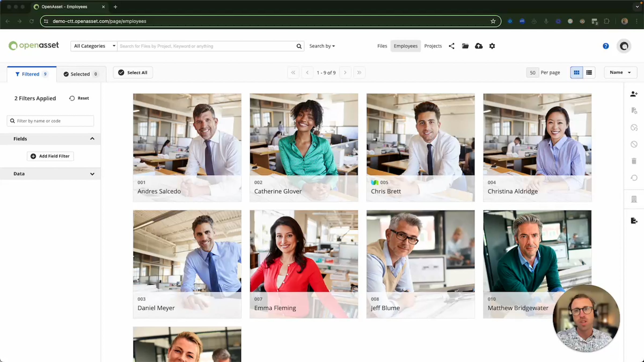Click the 1 - 9 of 9 page indicator

[326, 73]
